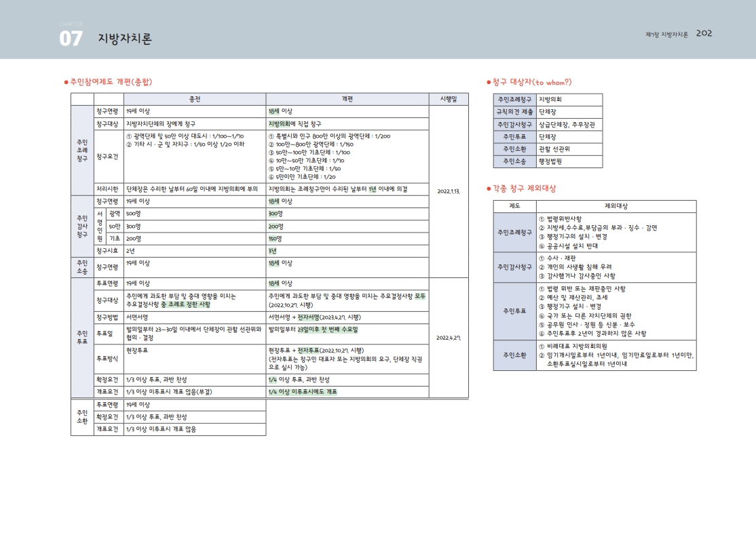The image size is (756, 533).
Task: Click the page number 202
Action: tap(704, 33)
